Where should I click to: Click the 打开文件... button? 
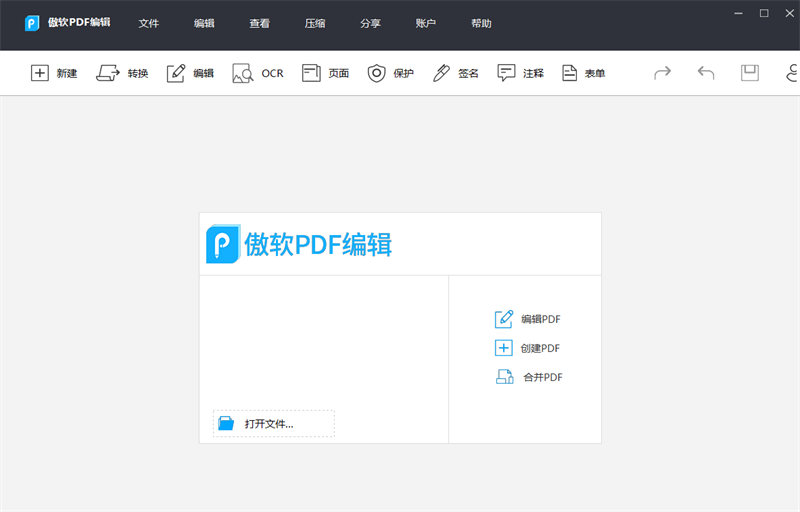[x=274, y=423]
